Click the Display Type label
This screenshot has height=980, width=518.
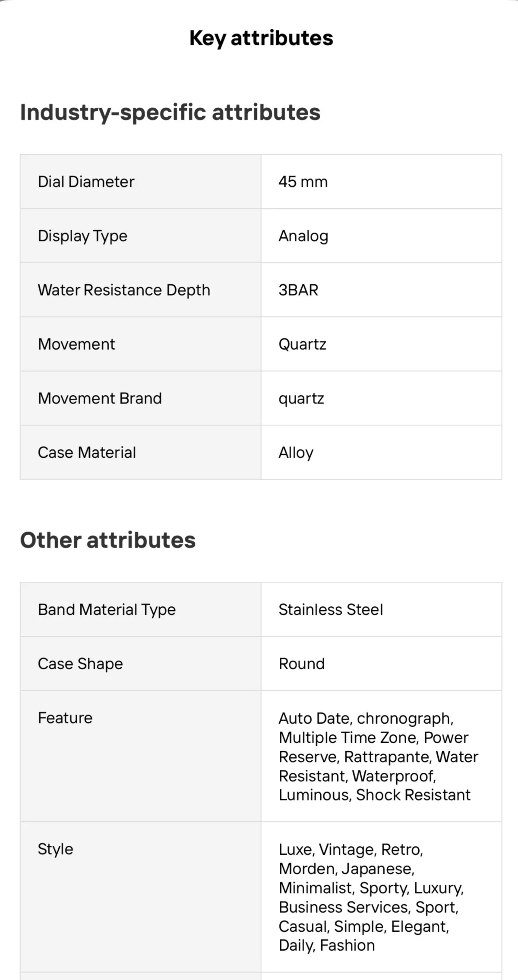point(82,236)
